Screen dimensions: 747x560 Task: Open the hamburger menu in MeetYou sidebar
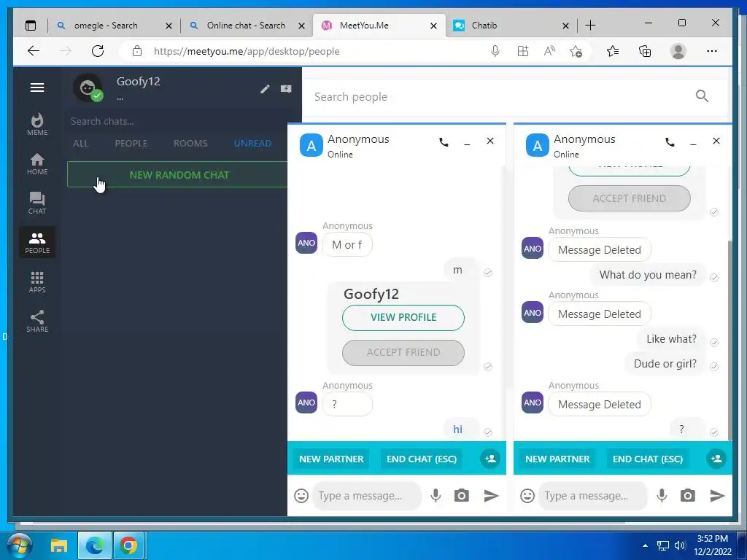pos(37,87)
